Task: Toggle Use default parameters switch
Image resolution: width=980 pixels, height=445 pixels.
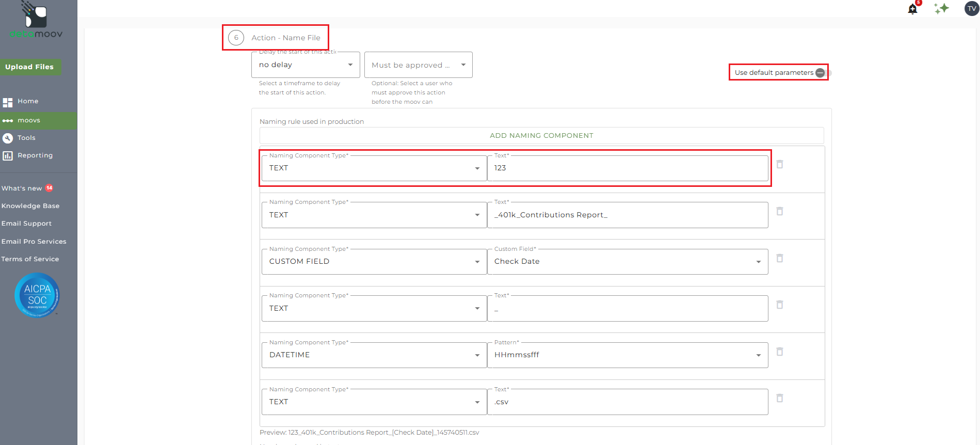Action: pos(823,73)
